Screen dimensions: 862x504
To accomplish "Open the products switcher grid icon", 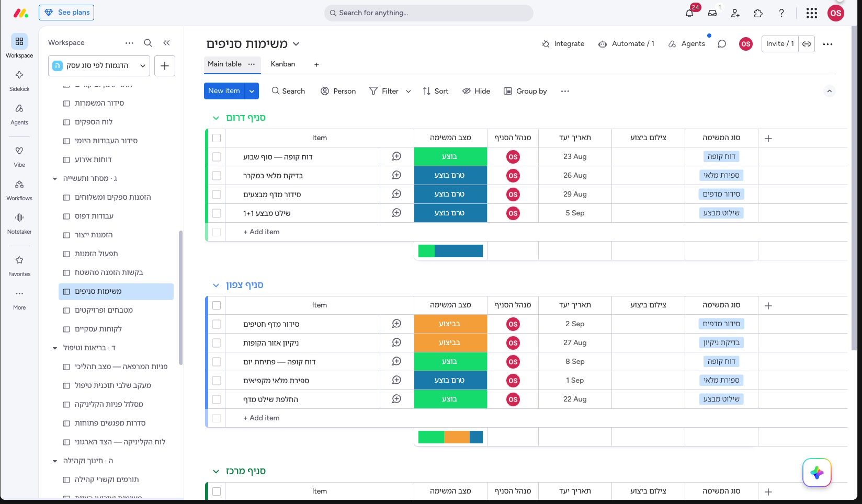I will (x=812, y=13).
